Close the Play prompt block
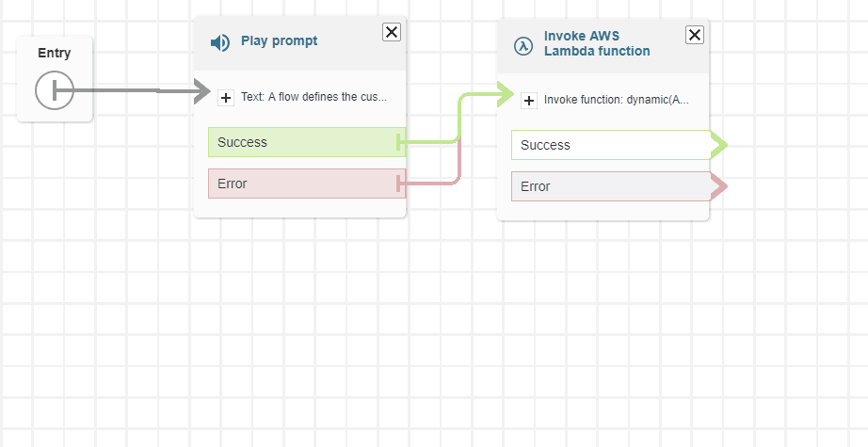Screen dimensions: 868x447 coord(392,32)
